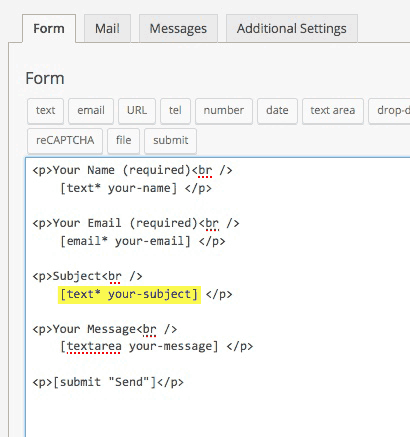410x437 pixels.
Task: Click the blank form editor area below the submit line
Action: point(217,413)
